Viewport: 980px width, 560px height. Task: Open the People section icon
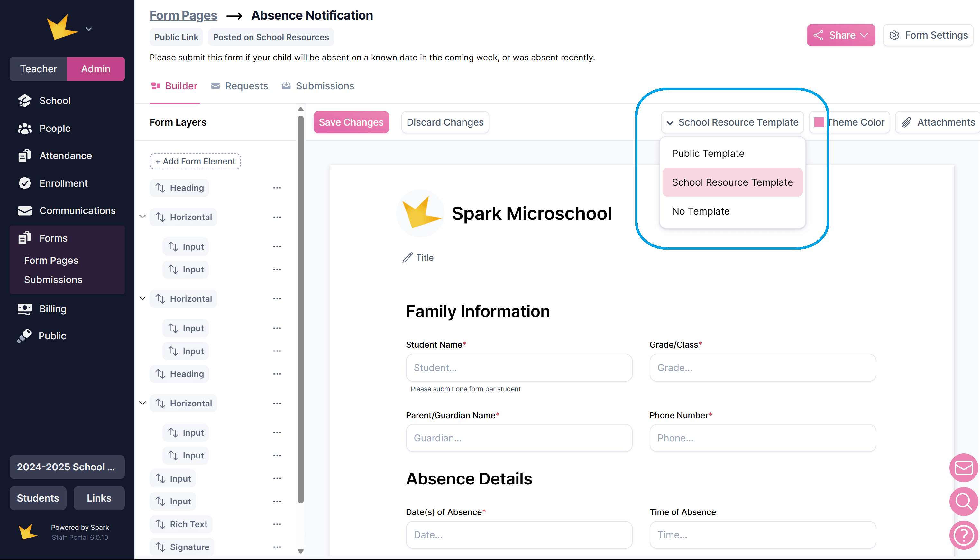(25, 129)
